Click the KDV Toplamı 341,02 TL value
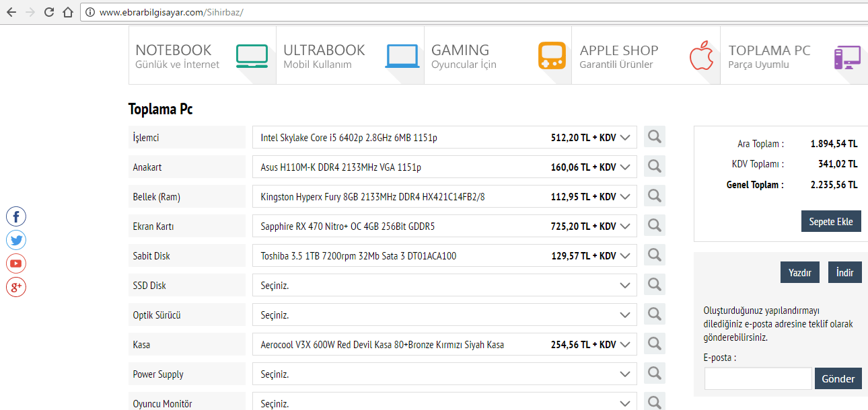The height and width of the screenshot is (410, 868). 838,164
